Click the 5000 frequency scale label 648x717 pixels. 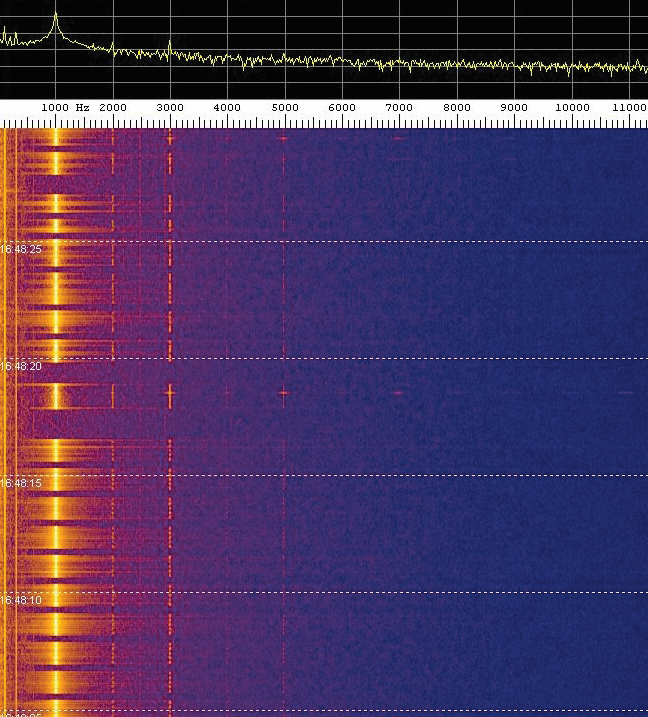pyautogui.click(x=285, y=107)
